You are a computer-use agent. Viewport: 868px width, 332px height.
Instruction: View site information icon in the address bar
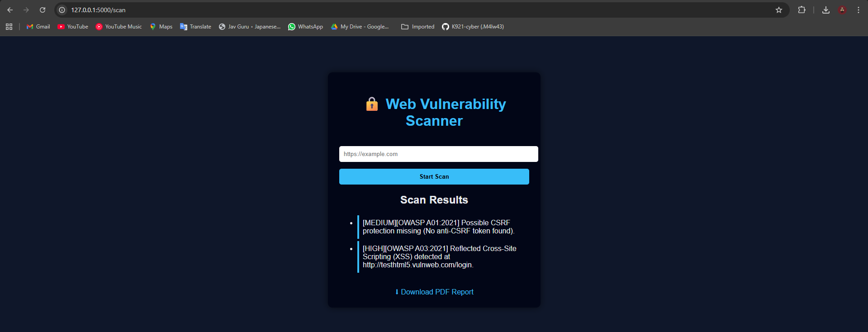[x=62, y=10]
